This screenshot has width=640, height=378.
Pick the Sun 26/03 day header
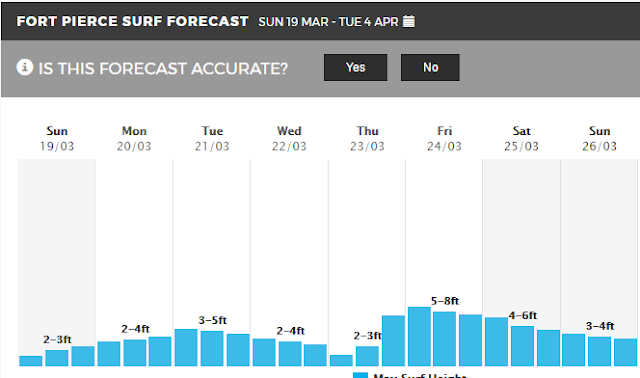[x=599, y=138]
